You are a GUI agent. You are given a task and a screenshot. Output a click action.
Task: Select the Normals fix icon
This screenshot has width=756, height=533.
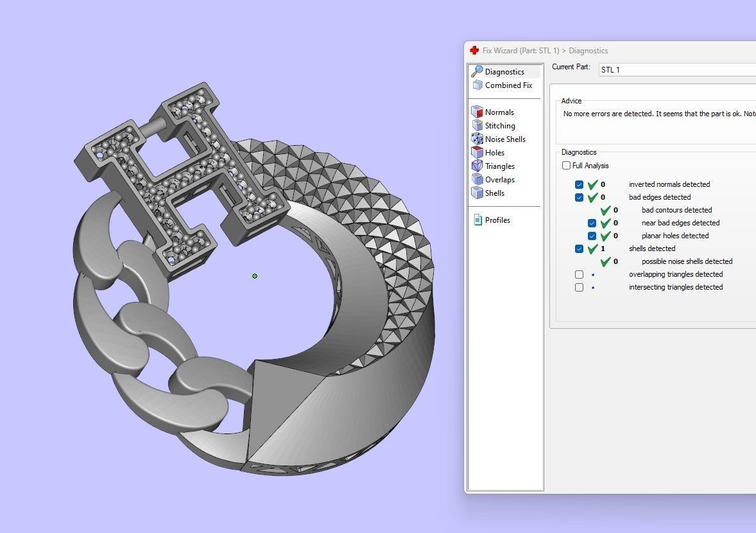tap(477, 112)
